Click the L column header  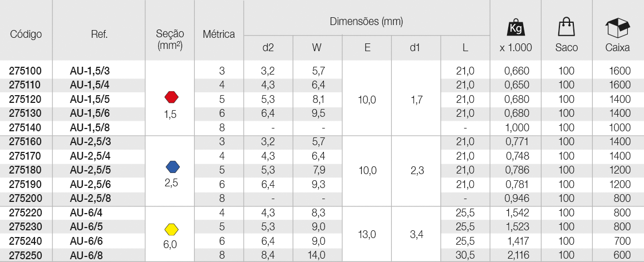[x=465, y=48]
